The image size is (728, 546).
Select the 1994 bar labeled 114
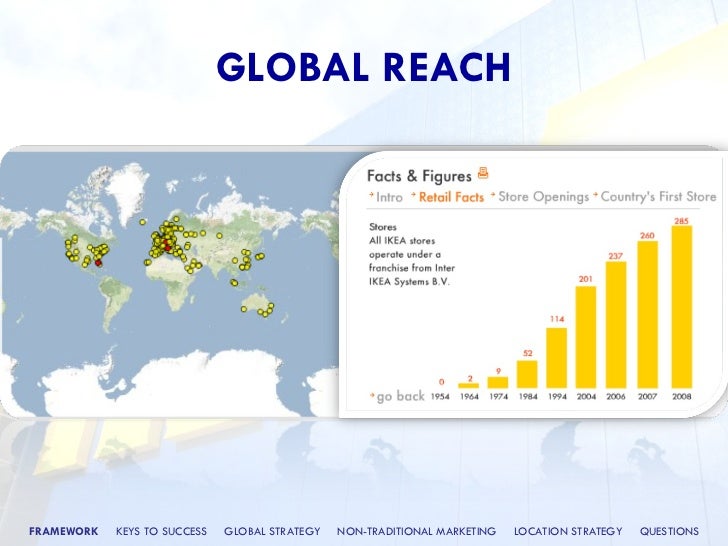click(x=557, y=358)
